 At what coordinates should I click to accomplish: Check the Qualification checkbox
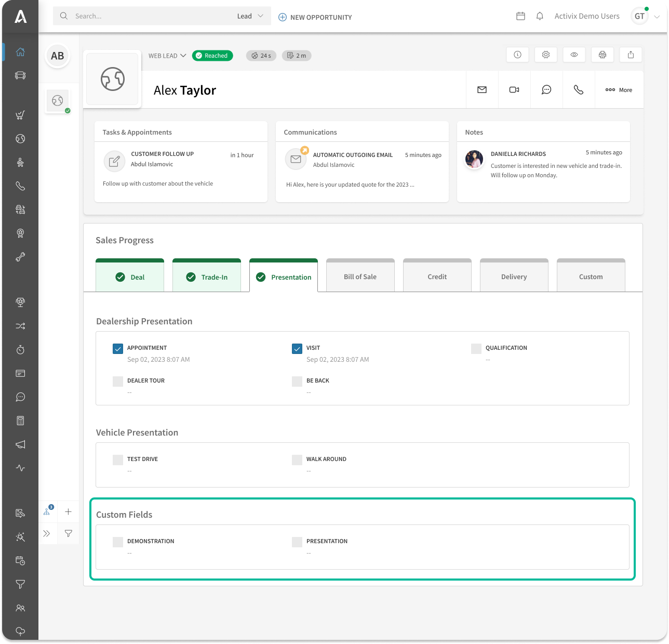click(x=476, y=349)
